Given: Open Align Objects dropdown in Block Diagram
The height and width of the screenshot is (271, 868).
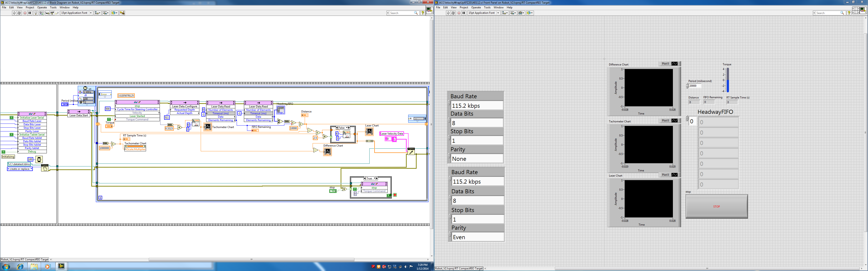Looking at the screenshot, I should pyautogui.click(x=97, y=13).
